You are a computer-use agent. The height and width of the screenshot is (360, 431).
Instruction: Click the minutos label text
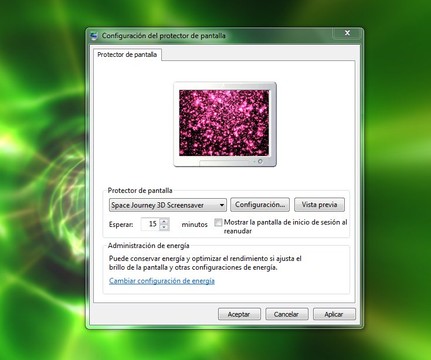[x=194, y=225]
